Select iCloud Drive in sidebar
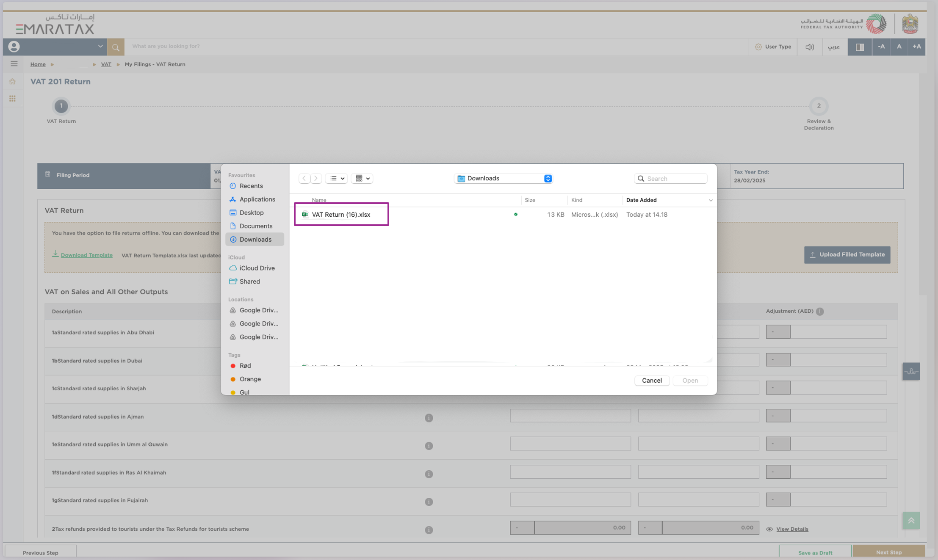Screen dimensions: 938x560 [x=257, y=268]
